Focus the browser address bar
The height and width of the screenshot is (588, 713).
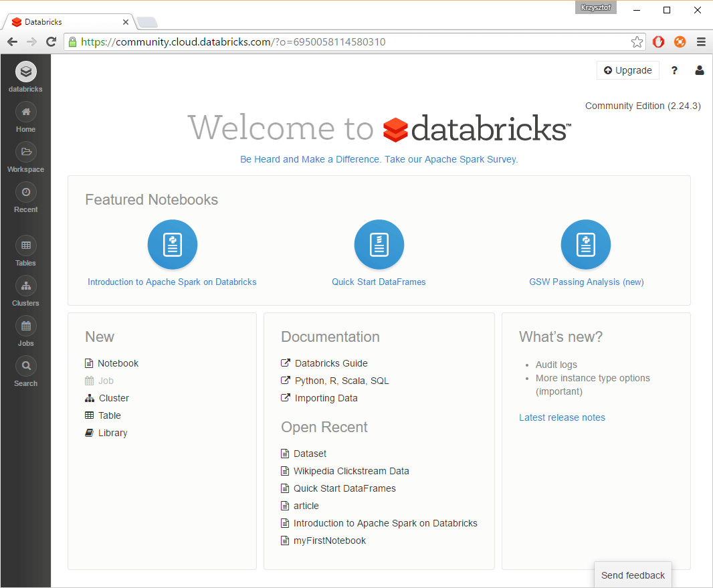pyautogui.click(x=354, y=42)
